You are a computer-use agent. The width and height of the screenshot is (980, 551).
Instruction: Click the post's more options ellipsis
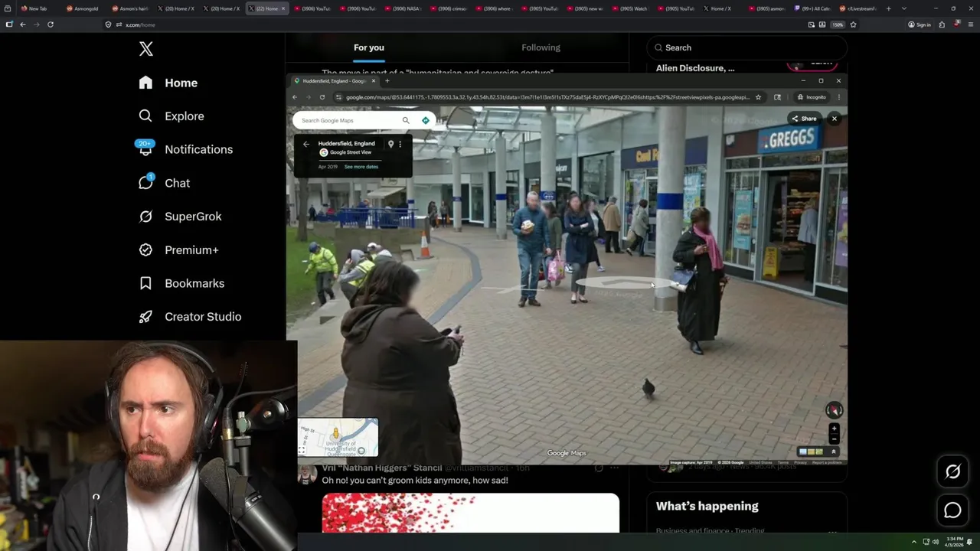pos(614,468)
